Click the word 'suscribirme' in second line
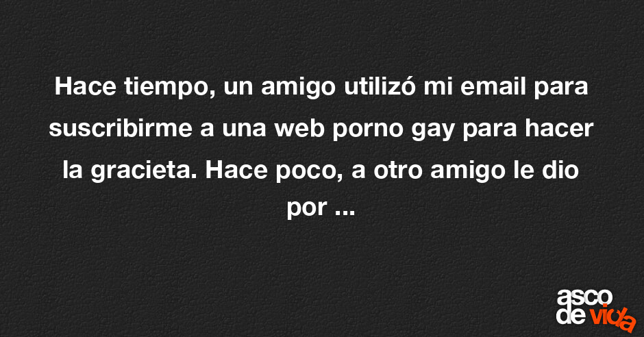Screen dimensions: 644x337 (x=121, y=129)
